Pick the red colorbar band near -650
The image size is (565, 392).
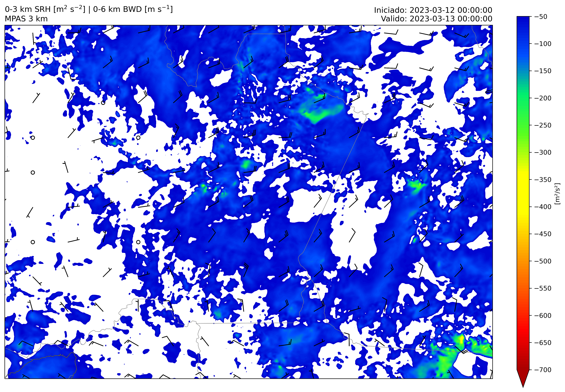523,342
